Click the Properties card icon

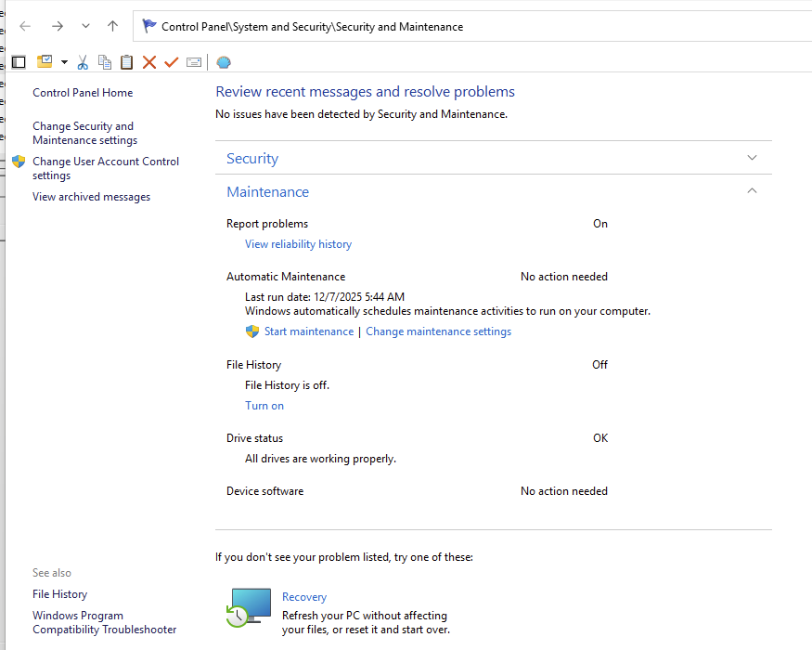coord(194,62)
